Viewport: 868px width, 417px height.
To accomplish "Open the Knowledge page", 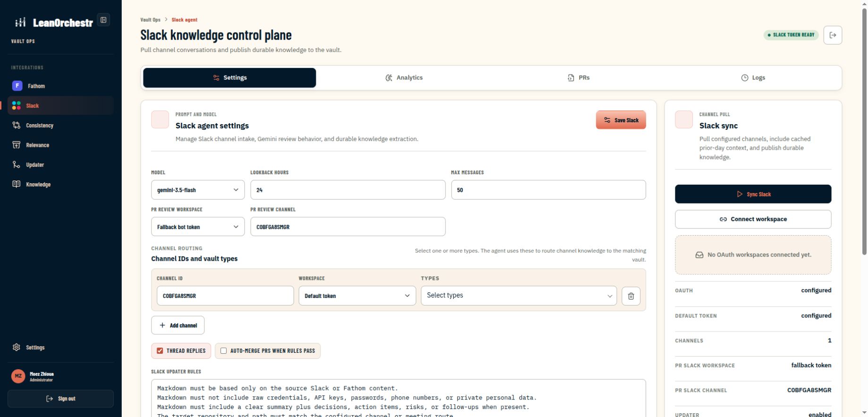I will point(60,185).
